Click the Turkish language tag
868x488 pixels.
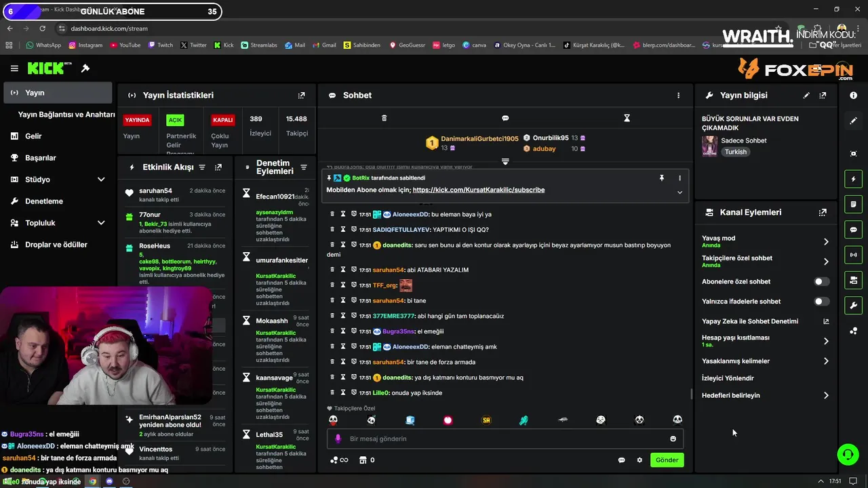click(x=735, y=152)
